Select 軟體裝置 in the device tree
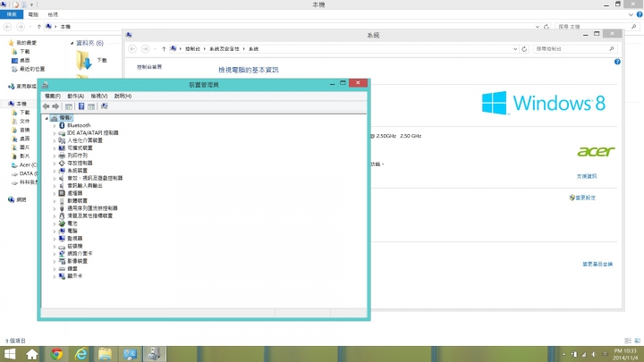 click(77, 201)
